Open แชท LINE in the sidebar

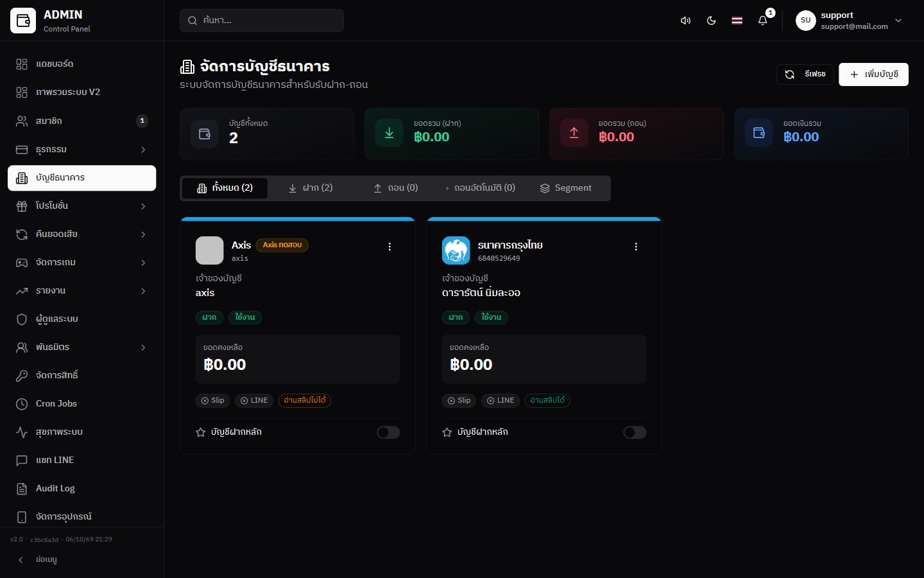82,460
